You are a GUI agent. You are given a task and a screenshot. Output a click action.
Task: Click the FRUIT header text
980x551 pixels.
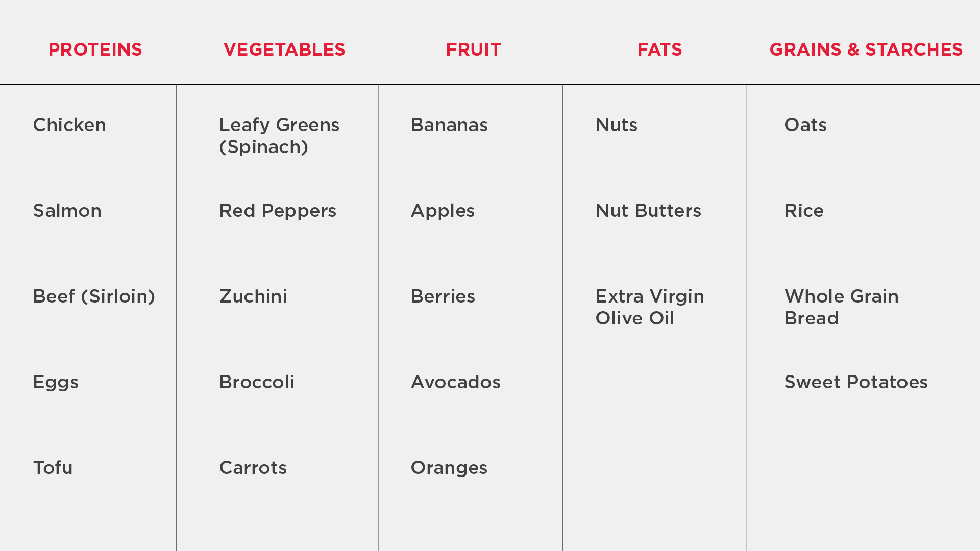(473, 49)
